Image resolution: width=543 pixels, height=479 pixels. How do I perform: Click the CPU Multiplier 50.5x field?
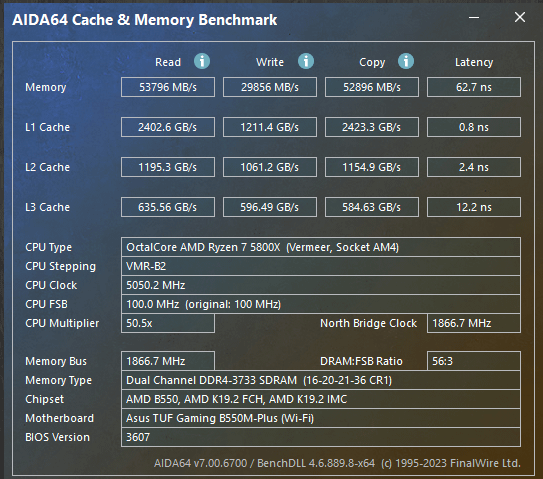tap(168, 323)
